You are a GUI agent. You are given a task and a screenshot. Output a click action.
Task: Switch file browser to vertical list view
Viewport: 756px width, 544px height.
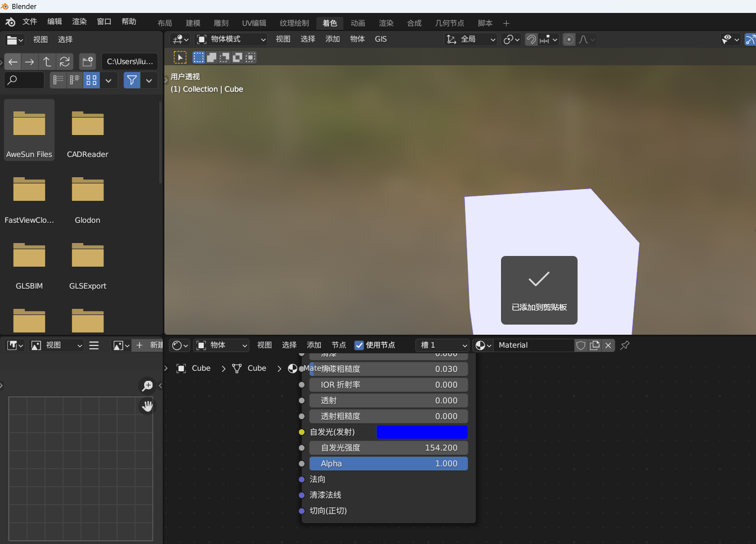pos(58,80)
